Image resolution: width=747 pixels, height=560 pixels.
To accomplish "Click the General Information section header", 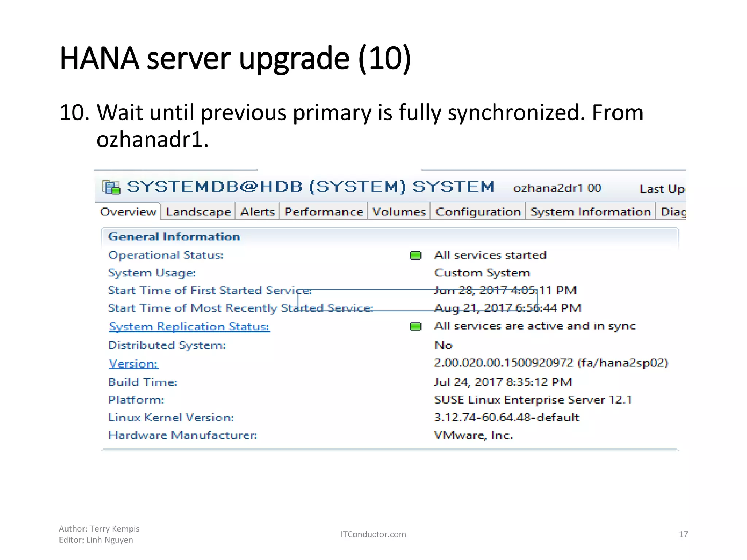I will click(174, 237).
